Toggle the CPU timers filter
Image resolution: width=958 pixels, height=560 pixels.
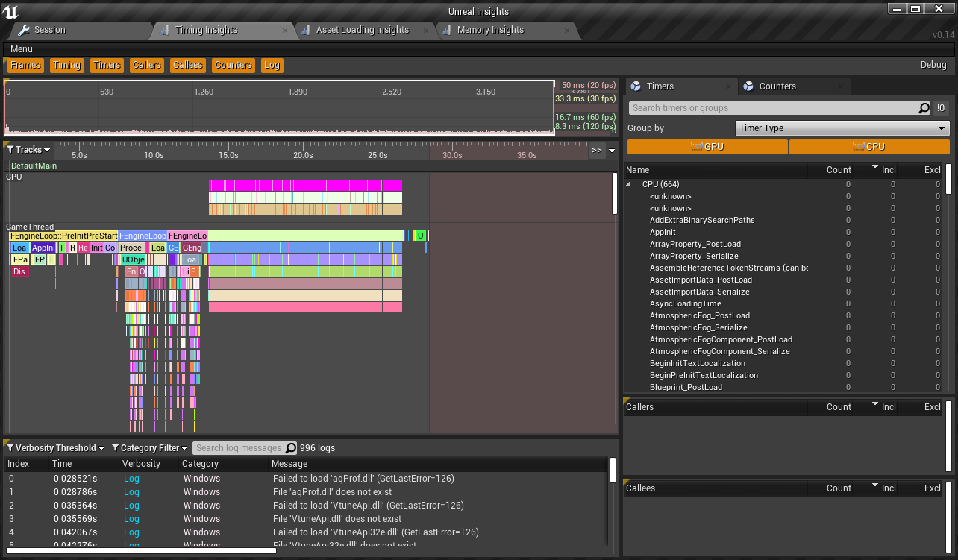(869, 147)
